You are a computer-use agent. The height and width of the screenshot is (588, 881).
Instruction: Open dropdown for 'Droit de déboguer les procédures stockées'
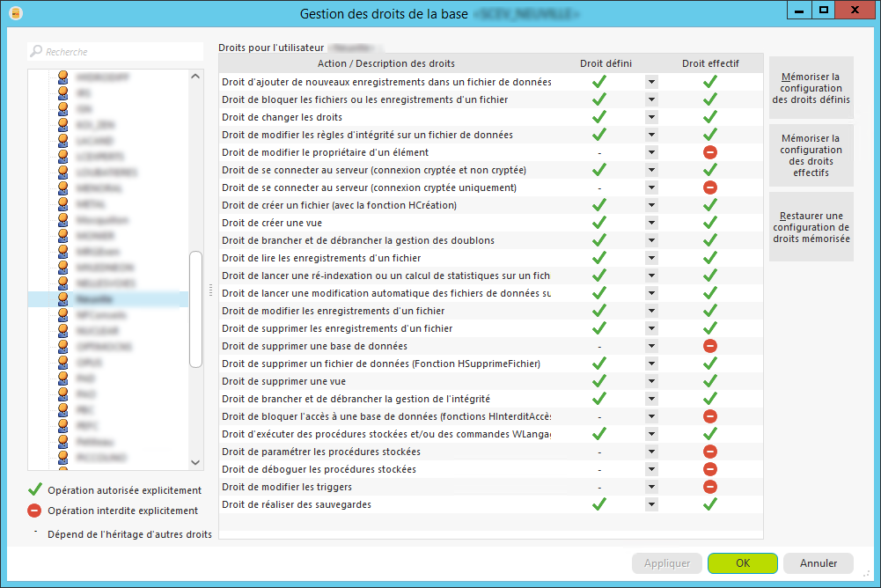[x=651, y=469]
